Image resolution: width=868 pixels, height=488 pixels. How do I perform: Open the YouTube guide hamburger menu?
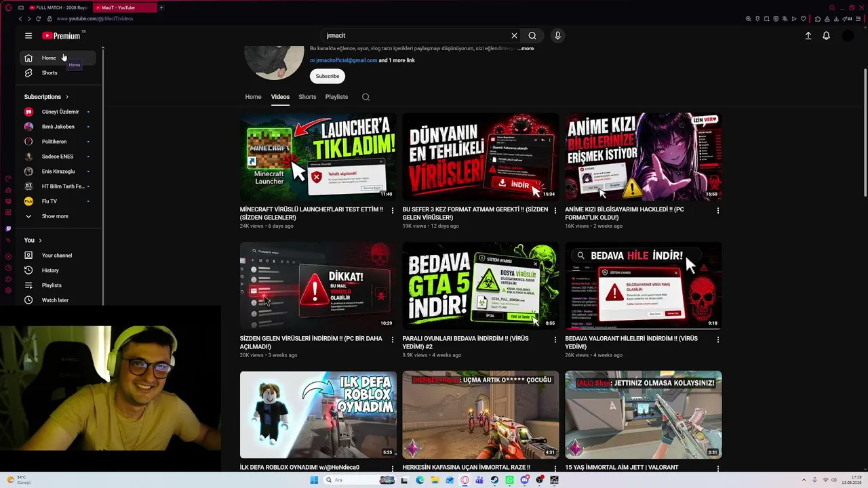[28, 36]
